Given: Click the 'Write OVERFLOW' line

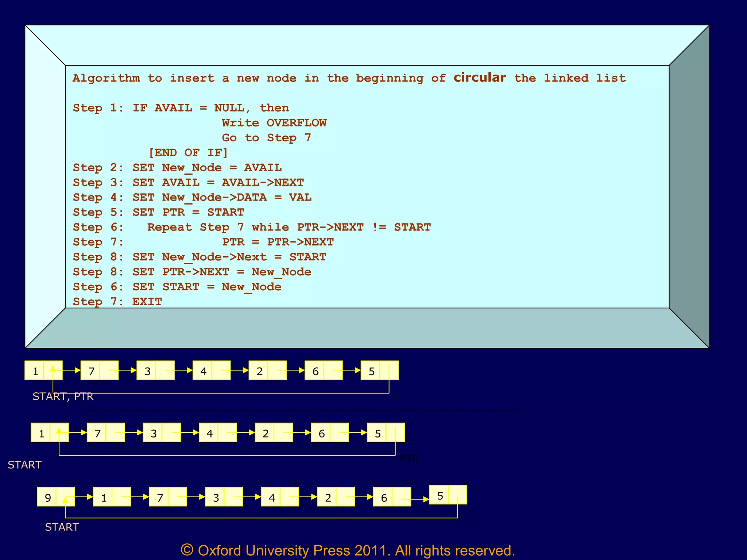Looking at the screenshot, I should click(274, 123).
